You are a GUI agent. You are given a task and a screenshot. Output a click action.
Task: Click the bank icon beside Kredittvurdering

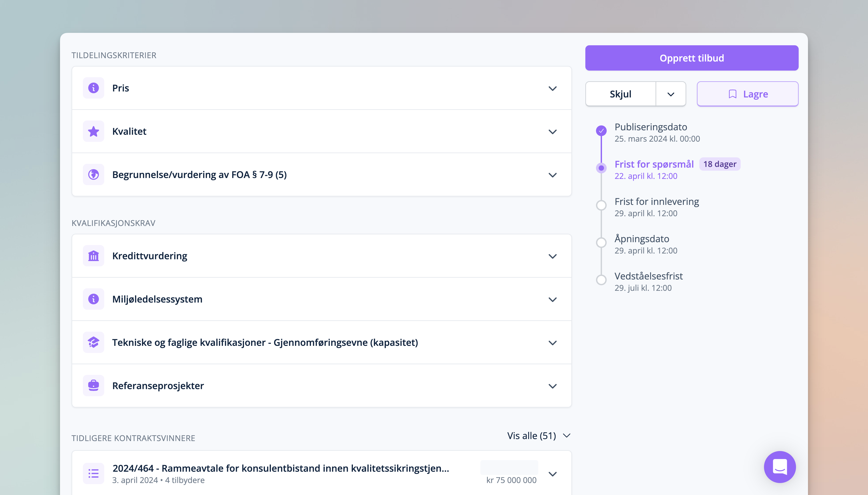point(93,256)
